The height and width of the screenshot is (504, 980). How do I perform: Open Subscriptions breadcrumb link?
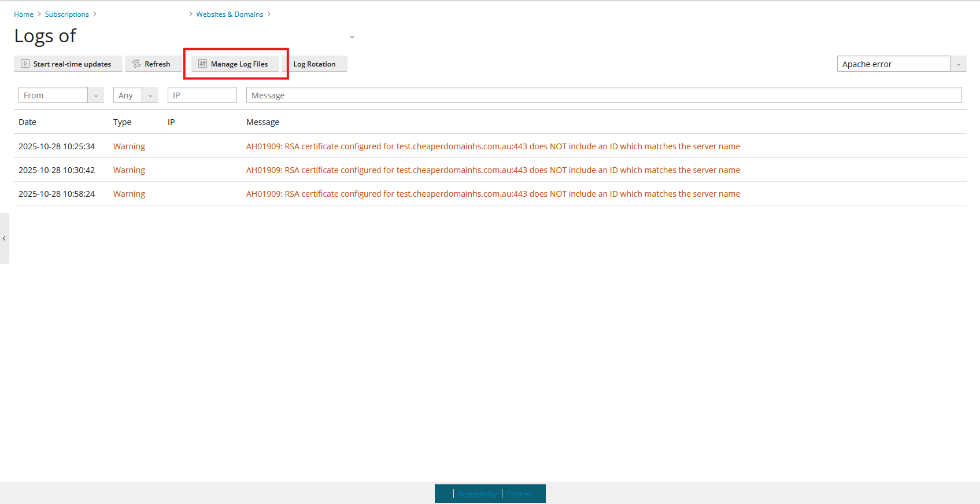point(67,14)
